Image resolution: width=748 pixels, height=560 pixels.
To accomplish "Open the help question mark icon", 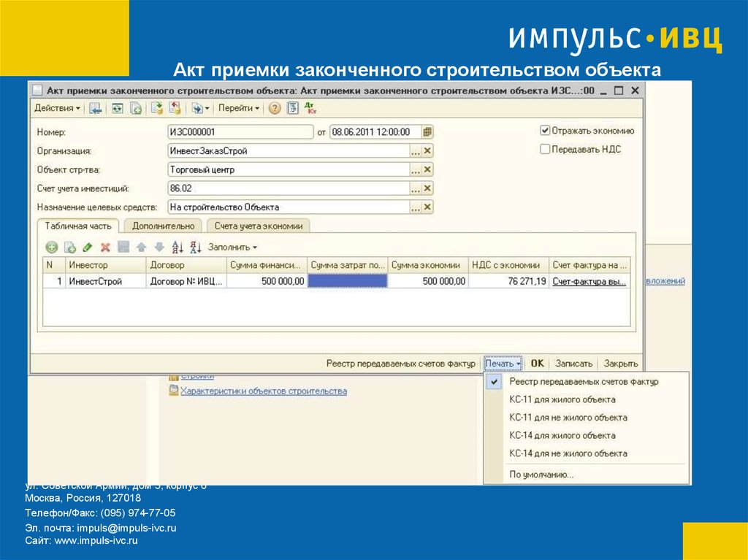I will 275,108.
